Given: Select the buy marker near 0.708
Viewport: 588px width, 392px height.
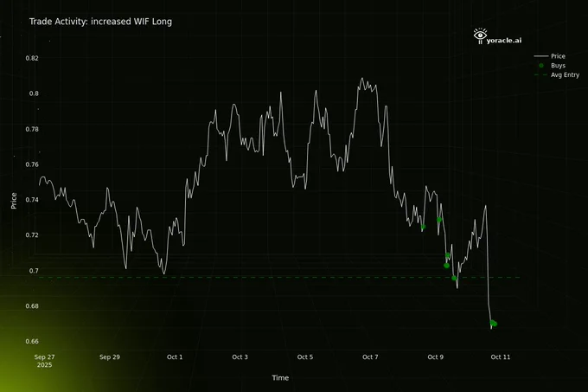Looking at the screenshot, I should (447, 255).
